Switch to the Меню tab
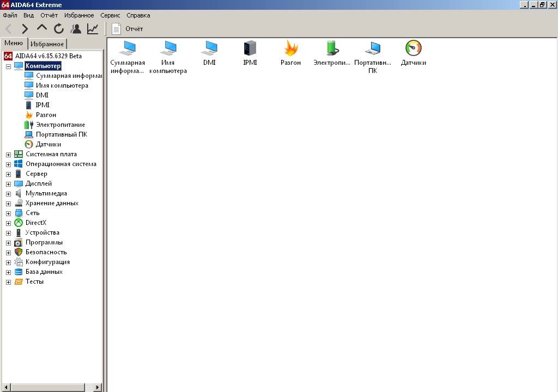558x392 pixels. pyautogui.click(x=14, y=43)
